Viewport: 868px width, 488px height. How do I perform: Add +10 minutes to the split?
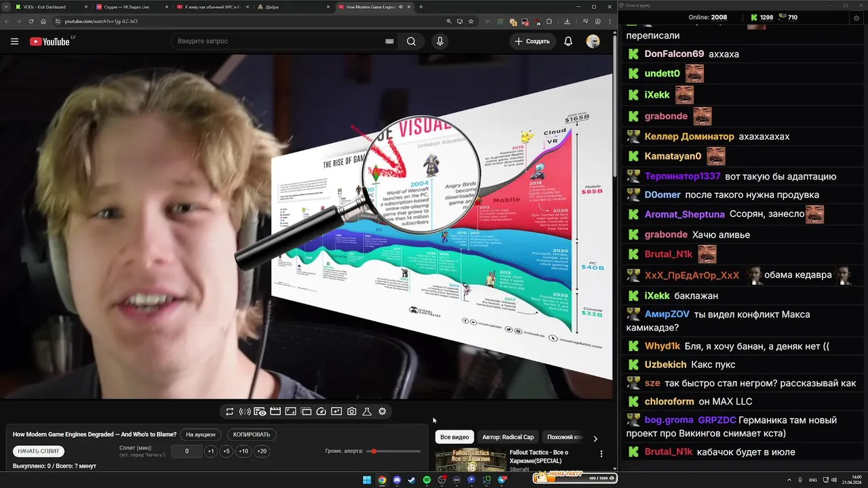[x=243, y=451]
